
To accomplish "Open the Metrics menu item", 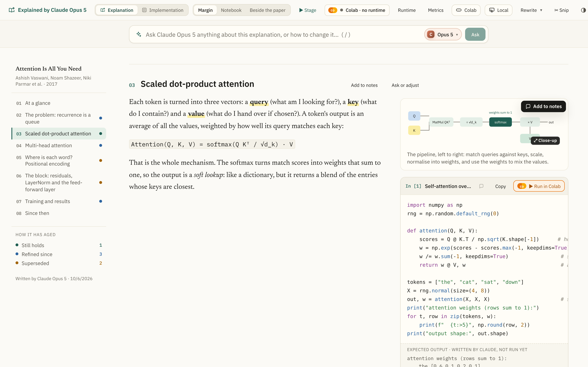I will (x=435, y=10).
